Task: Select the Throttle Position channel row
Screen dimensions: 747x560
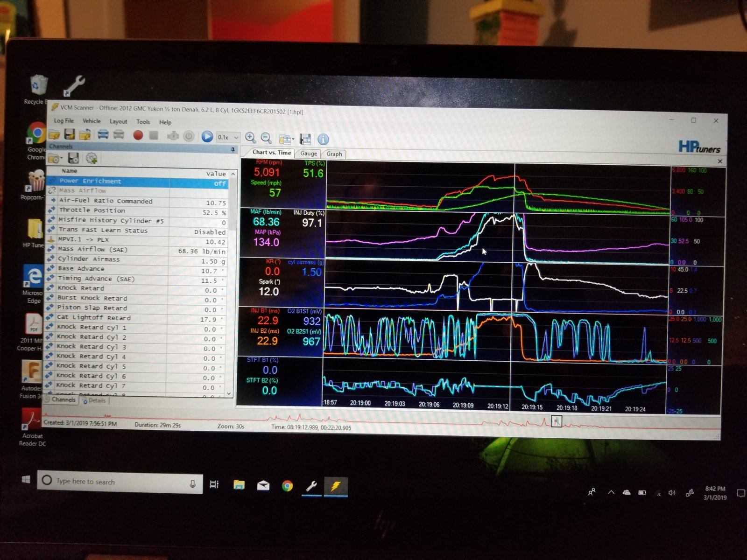Action: pyautogui.click(x=138, y=211)
